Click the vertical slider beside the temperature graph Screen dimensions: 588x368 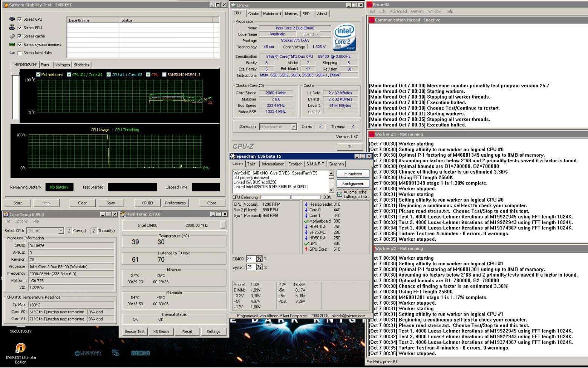click(15, 96)
